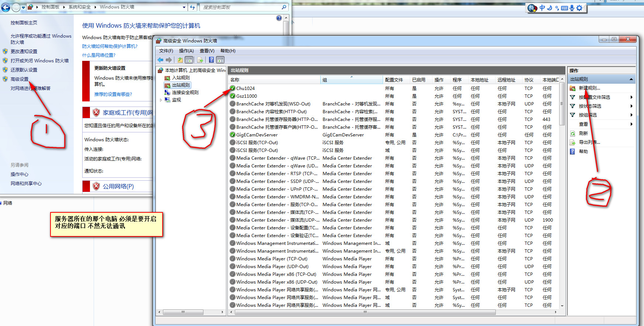The image size is (644, 326).
Task: Sort by the 已启用 column header
Action: tap(421, 80)
